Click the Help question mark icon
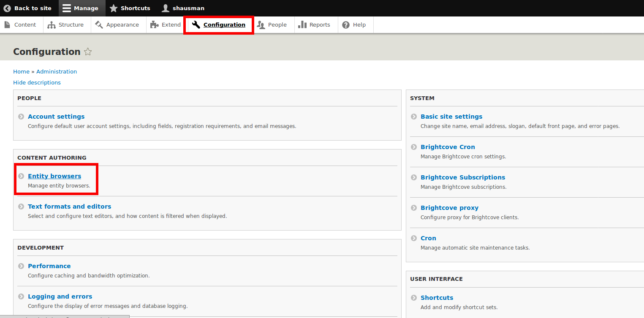The width and height of the screenshot is (644, 318). click(346, 25)
